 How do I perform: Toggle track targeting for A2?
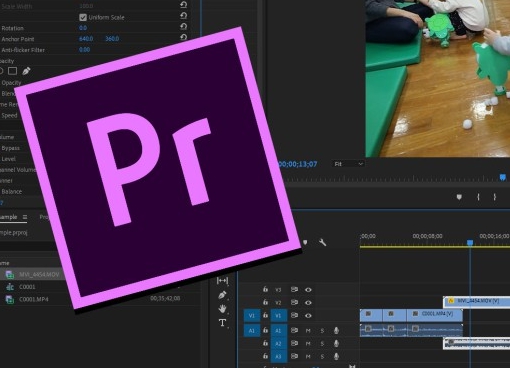278,344
